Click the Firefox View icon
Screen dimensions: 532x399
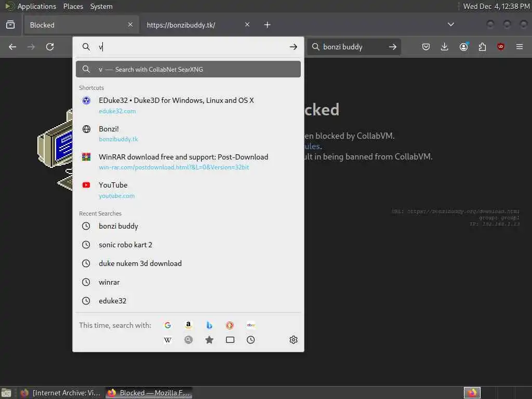pyautogui.click(x=10, y=25)
